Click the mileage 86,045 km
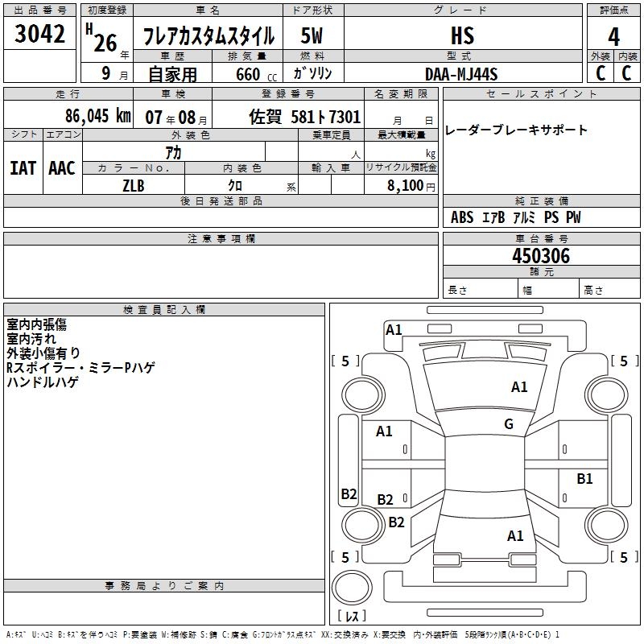644x644 pixels. [97, 116]
